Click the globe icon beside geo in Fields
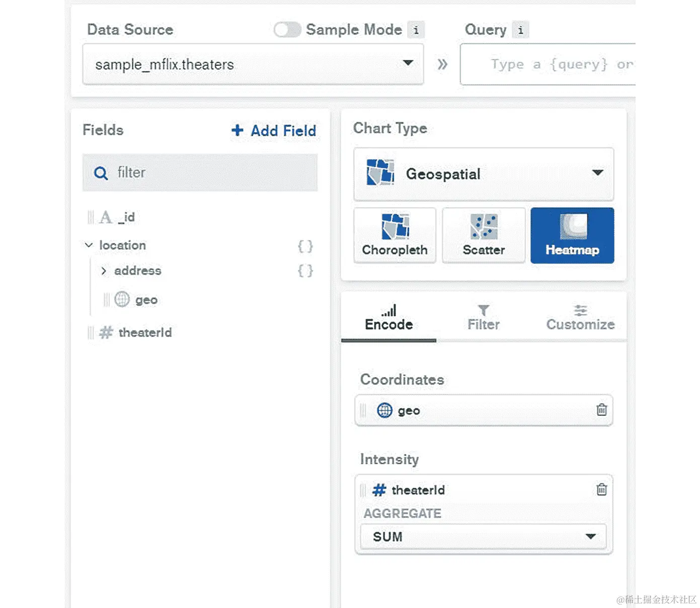Screen dimensions: 700x608 pos(122,299)
